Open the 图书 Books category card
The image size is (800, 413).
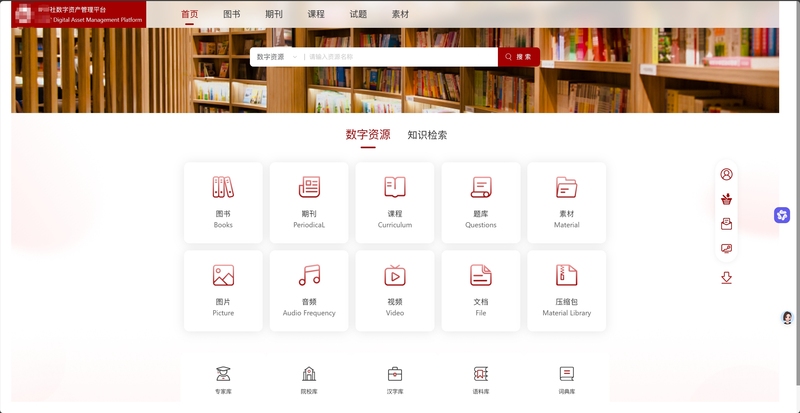coord(223,203)
